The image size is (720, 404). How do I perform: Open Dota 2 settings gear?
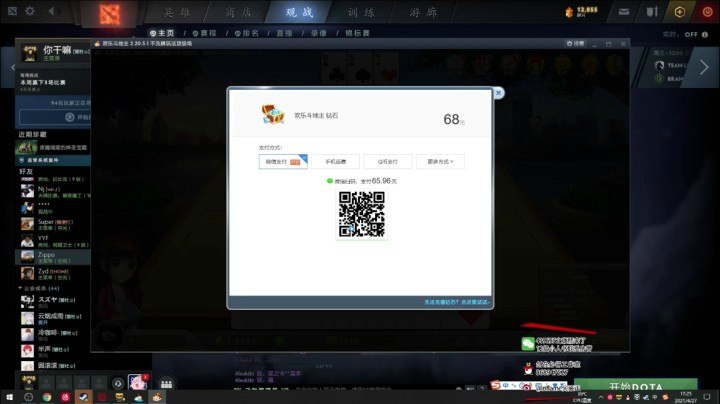pos(30,11)
